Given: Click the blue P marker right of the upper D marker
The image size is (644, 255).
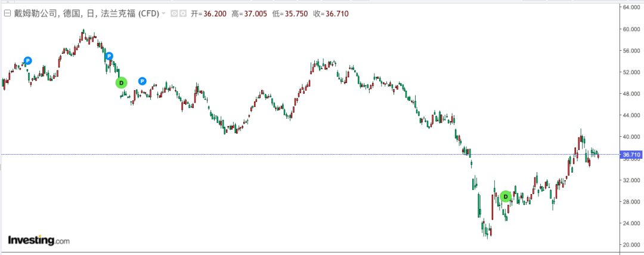Looking at the screenshot, I should click(142, 81).
